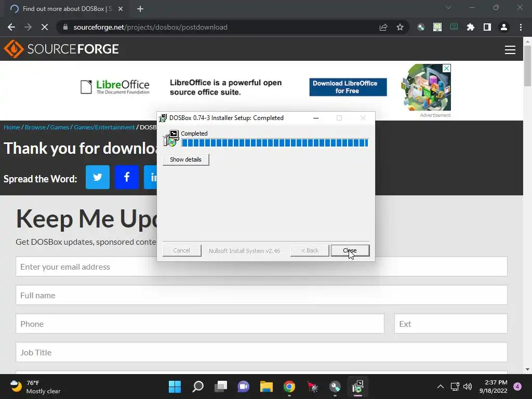The width and height of the screenshot is (532, 399).
Task: Click the SourceForge logo
Action: point(61,49)
